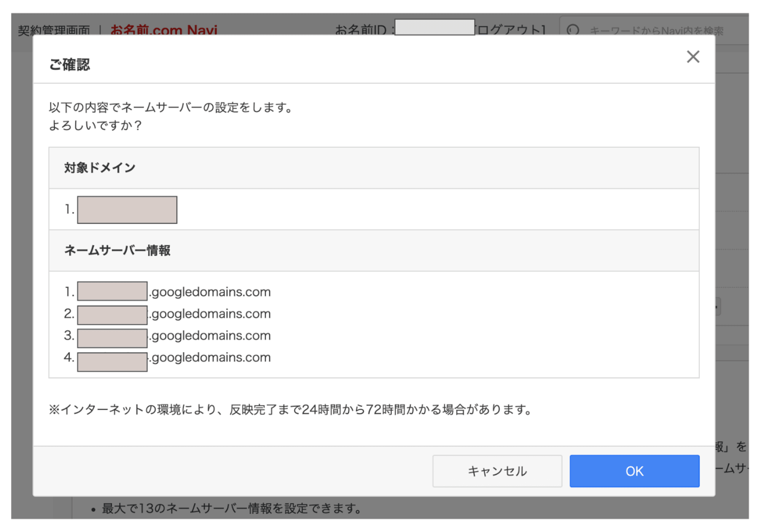Click the ご確認 dialog title
The image size is (761, 532).
70,64
